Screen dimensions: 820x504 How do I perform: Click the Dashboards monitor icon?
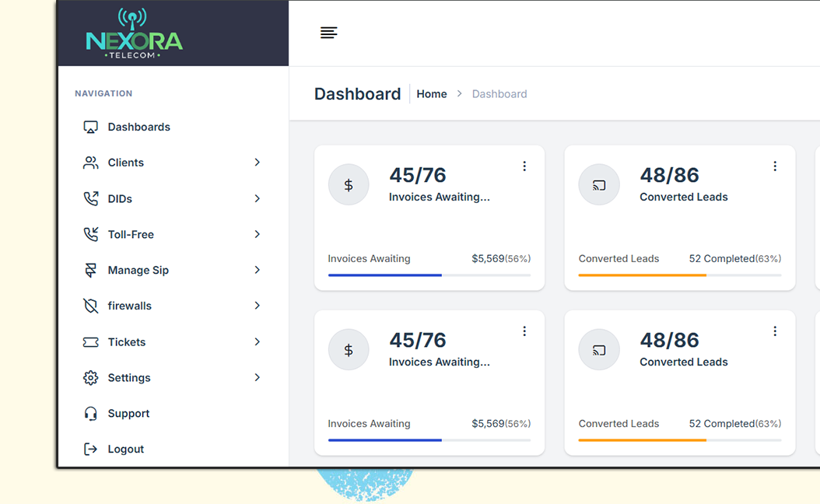[91, 127]
